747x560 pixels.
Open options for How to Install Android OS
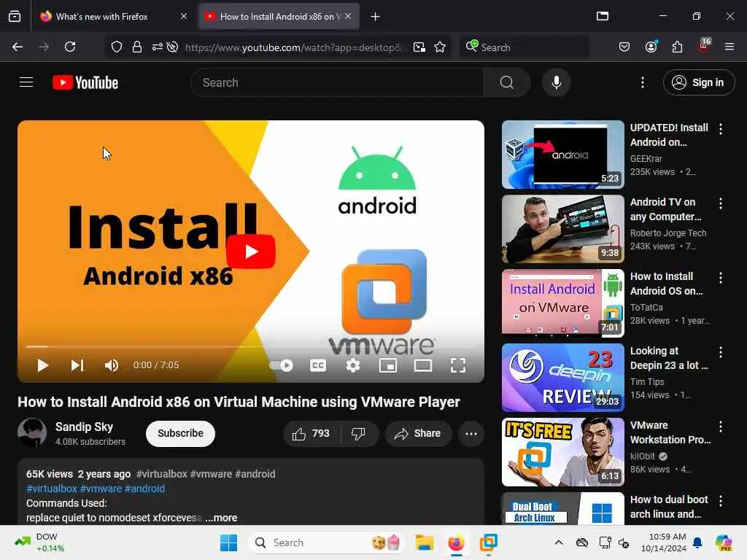point(720,278)
